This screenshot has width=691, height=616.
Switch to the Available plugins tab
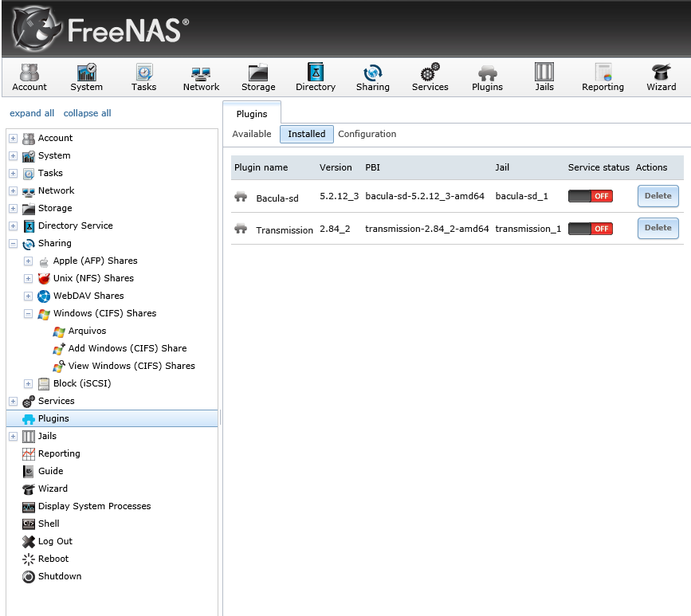tap(252, 134)
